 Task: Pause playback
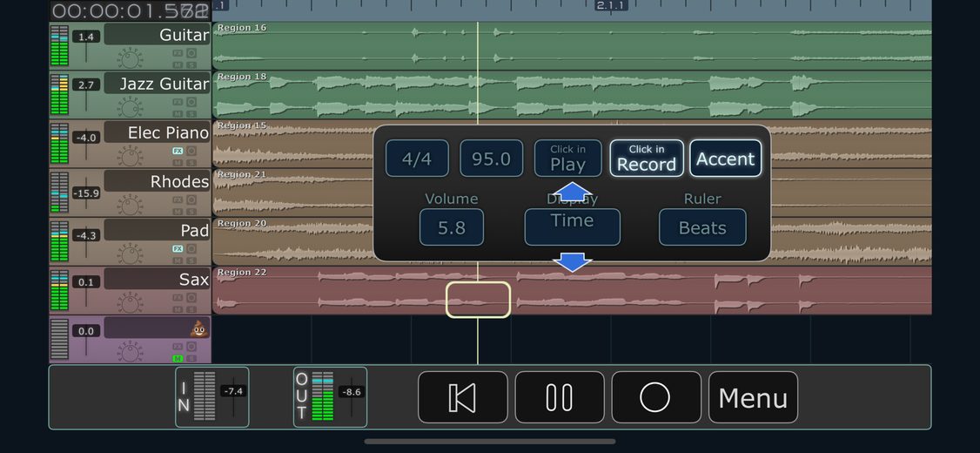(x=560, y=397)
